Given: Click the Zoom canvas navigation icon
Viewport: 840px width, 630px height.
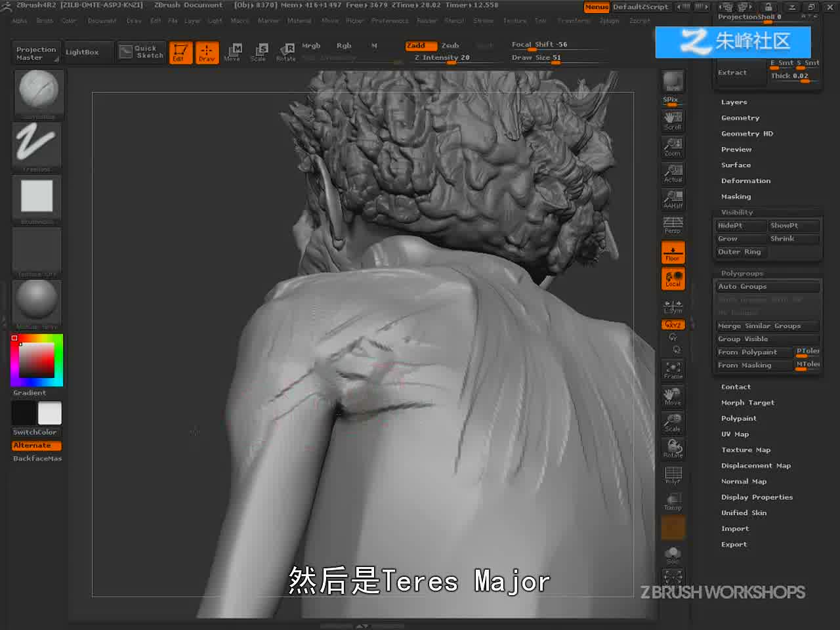Looking at the screenshot, I should coord(673,146).
